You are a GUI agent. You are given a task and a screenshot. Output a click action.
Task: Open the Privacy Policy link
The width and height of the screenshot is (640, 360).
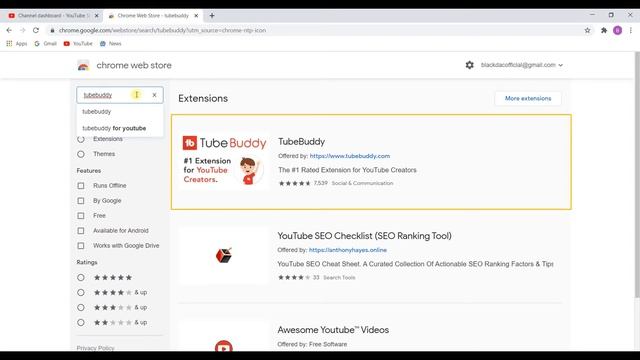[x=95, y=348]
